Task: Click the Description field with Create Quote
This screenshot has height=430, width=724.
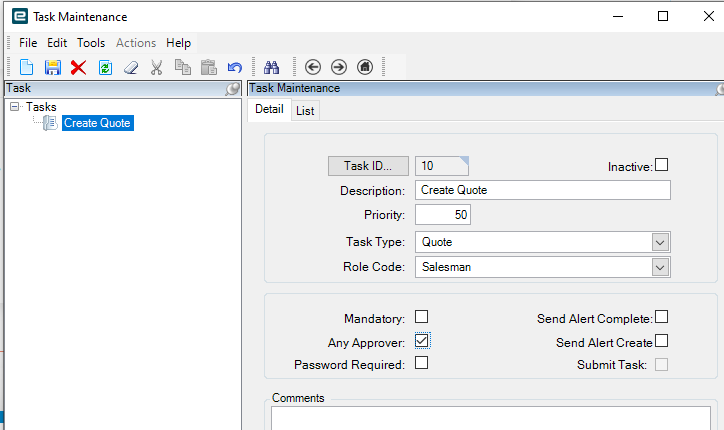Action: pos(543,190)
